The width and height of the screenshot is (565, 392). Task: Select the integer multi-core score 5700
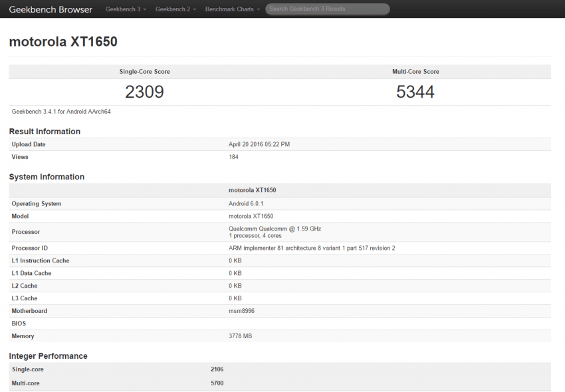pyautogui.click(x=217, y=383)
